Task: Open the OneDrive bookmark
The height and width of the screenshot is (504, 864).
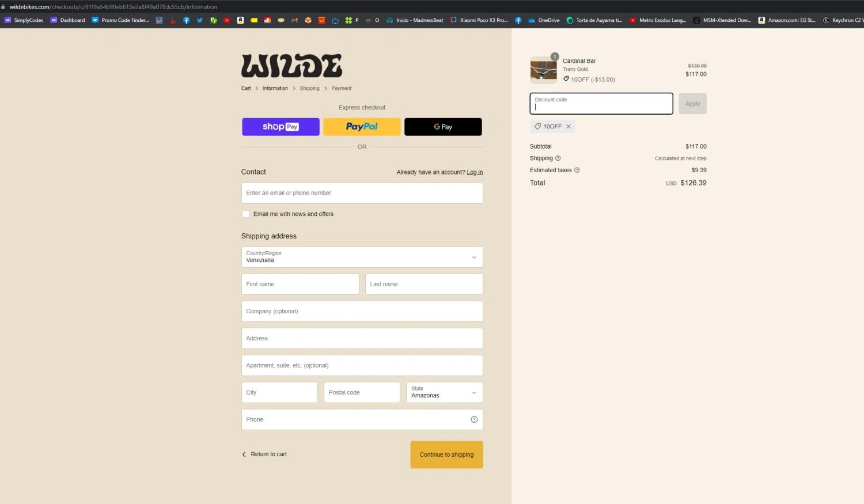Action: (544, 20)
